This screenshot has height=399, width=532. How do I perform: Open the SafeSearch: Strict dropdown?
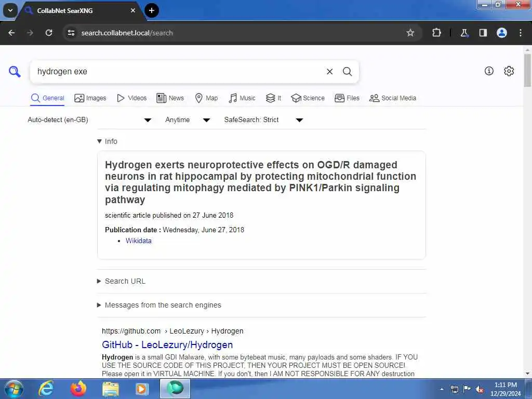pos(263,120)
